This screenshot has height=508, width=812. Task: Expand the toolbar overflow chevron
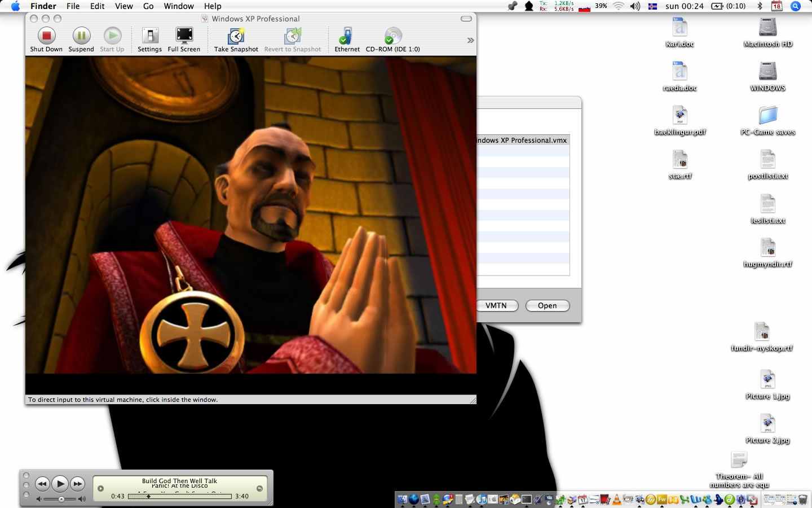pyautogui.click(x=470, y=41)
